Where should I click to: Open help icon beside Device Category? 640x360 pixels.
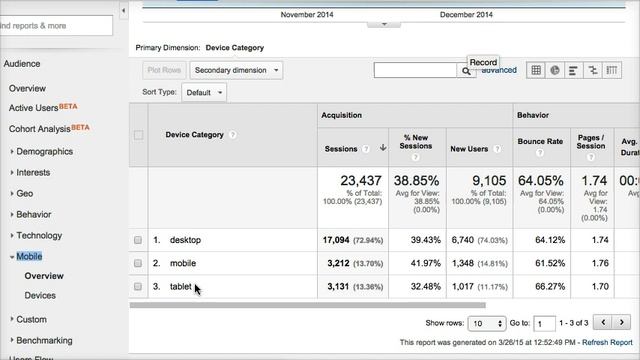[x=233, y=135]
